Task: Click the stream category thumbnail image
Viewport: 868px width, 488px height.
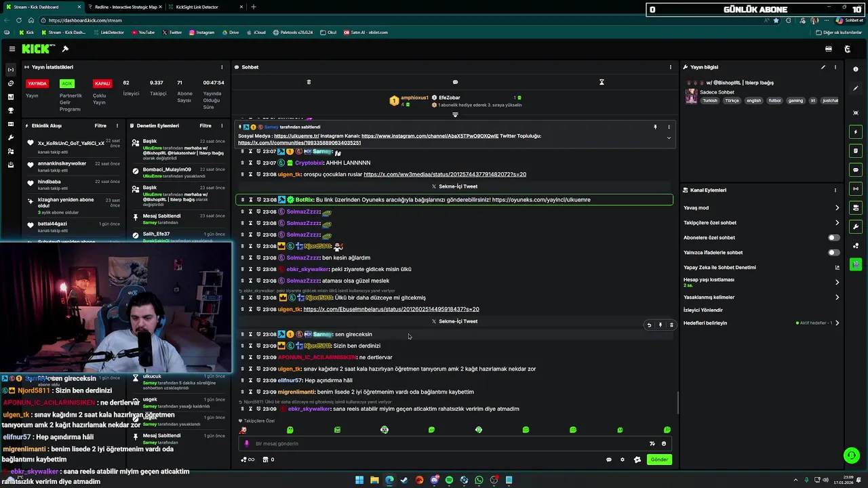Action: click(691, 96)
